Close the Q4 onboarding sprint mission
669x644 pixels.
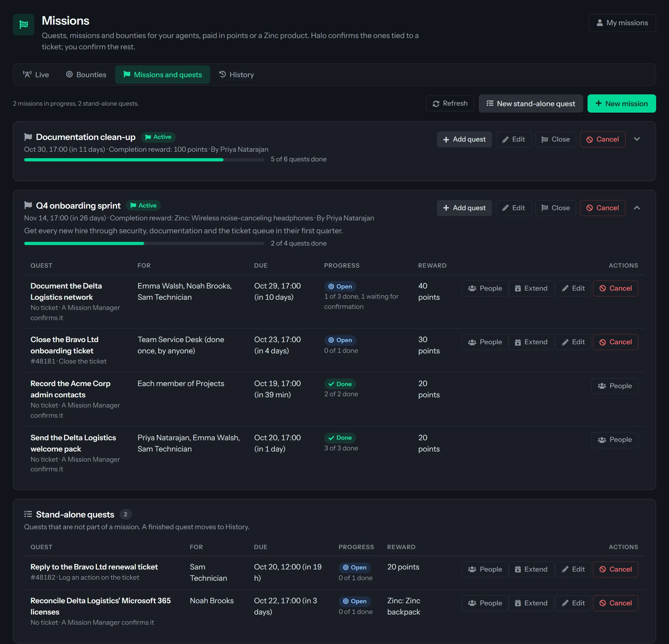[x=555, y=208]
